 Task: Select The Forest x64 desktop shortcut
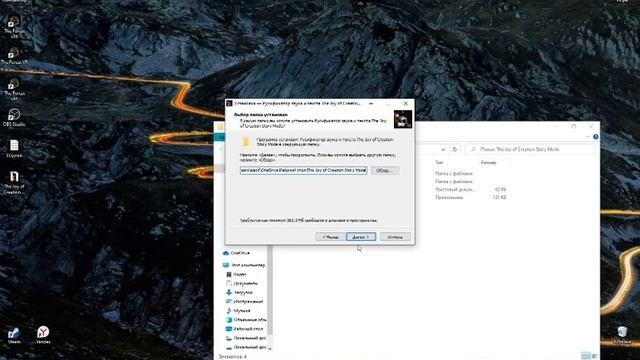pyautogui.click(x=14, y=89)
